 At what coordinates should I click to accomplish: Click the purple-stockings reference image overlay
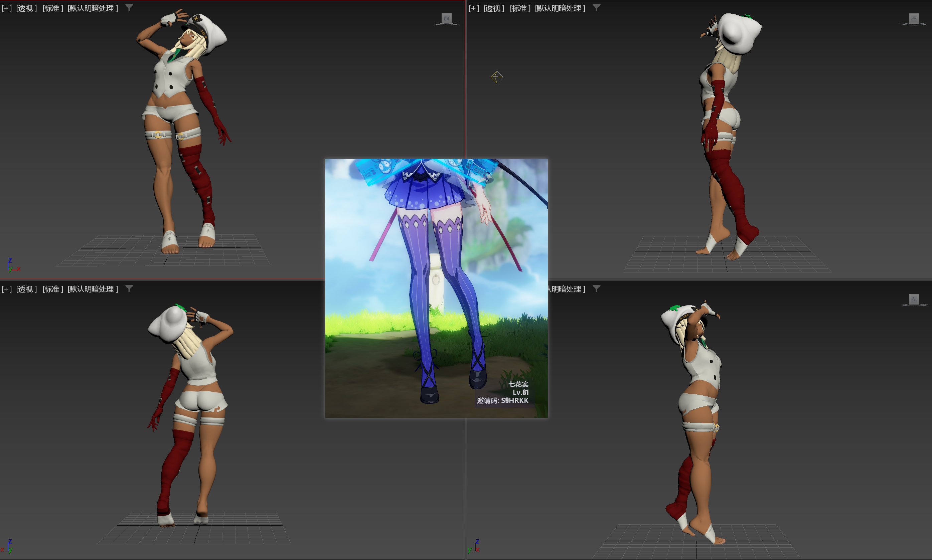click(x=436, y=288)
